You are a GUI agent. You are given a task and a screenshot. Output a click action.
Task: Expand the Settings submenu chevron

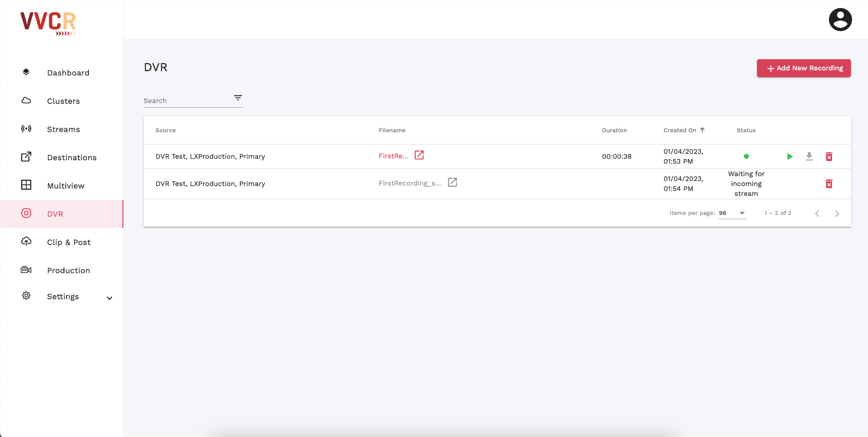pos(109,298)
